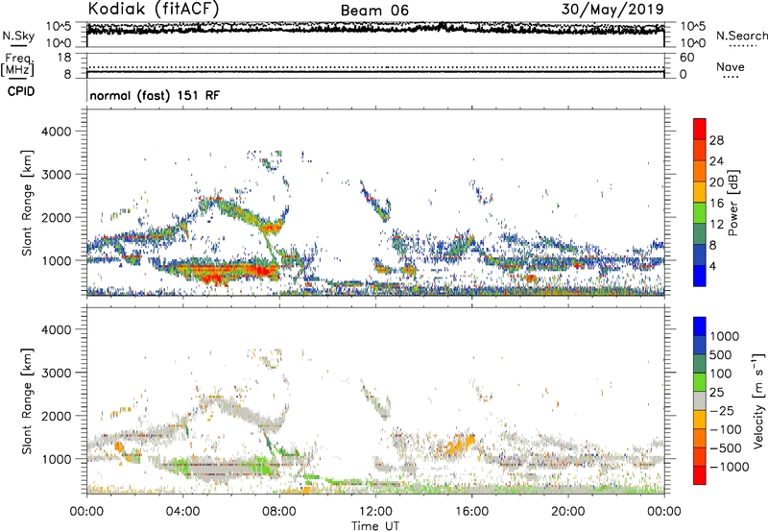Click the '10^5' label on right noise axis
768x532 pixels.
(x=693, y=27)
